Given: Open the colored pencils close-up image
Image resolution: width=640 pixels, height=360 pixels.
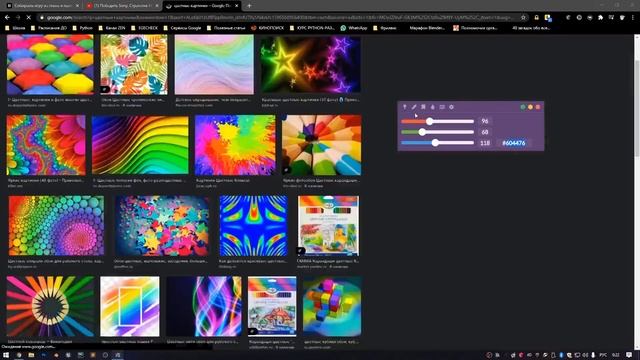Looking at the screenshot, I should click(322, 145).
